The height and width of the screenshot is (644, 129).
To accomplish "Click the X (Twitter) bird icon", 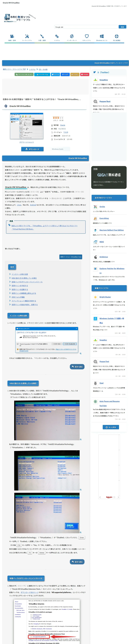I will [x=95, y=72].
